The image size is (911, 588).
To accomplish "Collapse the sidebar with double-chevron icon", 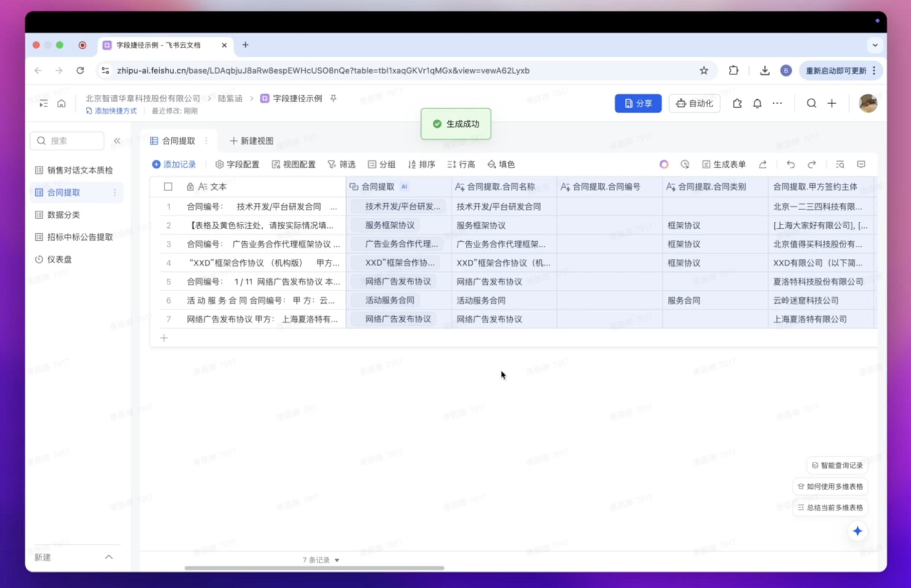I will [117, 141].
